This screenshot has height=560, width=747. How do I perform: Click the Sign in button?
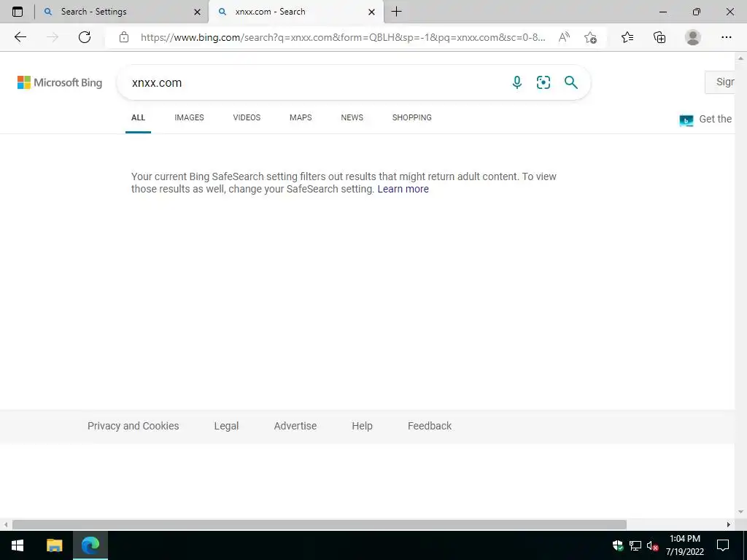[720, 82]
